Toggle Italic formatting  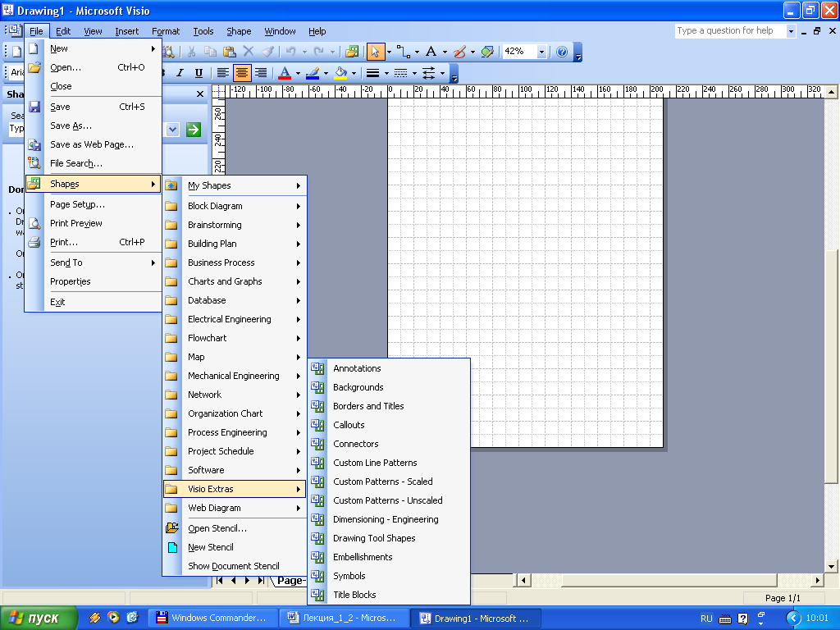(x=180, y=73)
